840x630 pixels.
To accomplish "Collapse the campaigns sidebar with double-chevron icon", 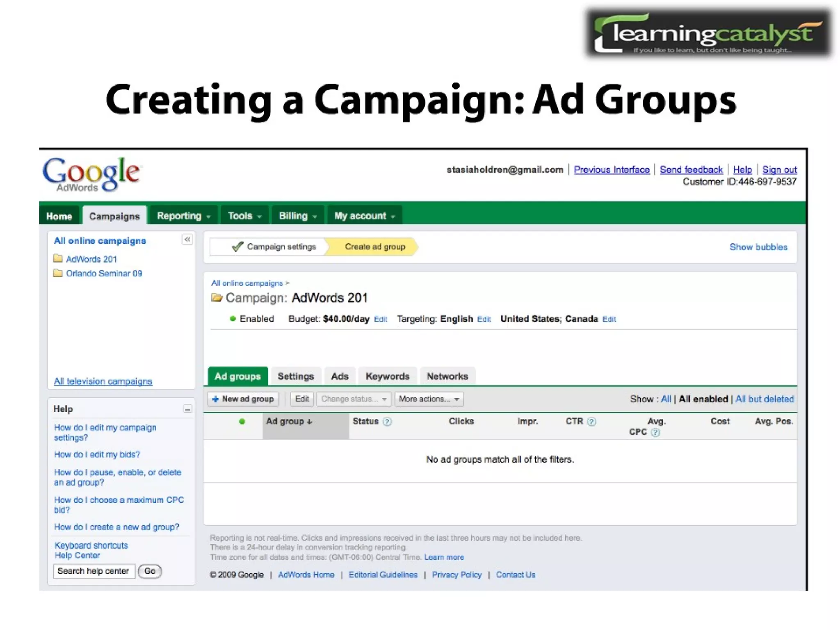I will tap(187, 240).
